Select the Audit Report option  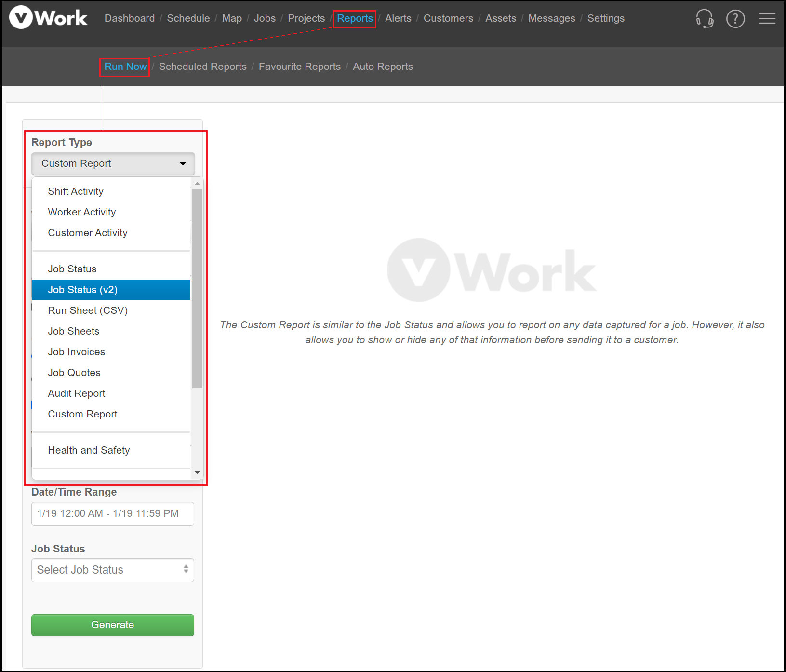pos(76,393)
